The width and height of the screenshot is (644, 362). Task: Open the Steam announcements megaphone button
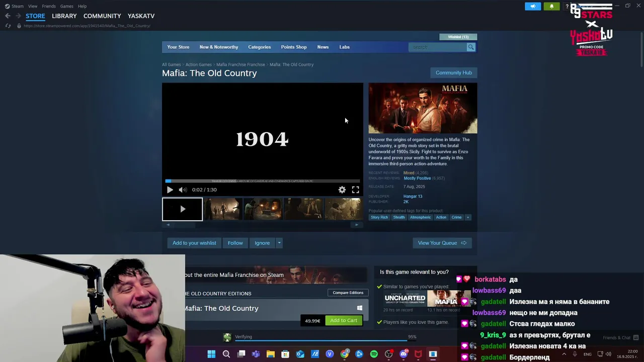tap(533, 6)
